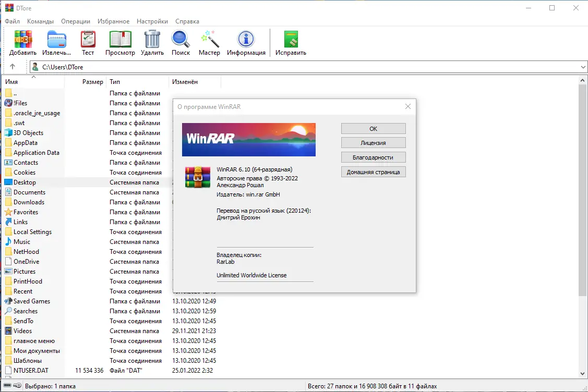588x392 pixels.
Task: Click the C:\Users\DTore address field
Action: click(x=307, y=67)
